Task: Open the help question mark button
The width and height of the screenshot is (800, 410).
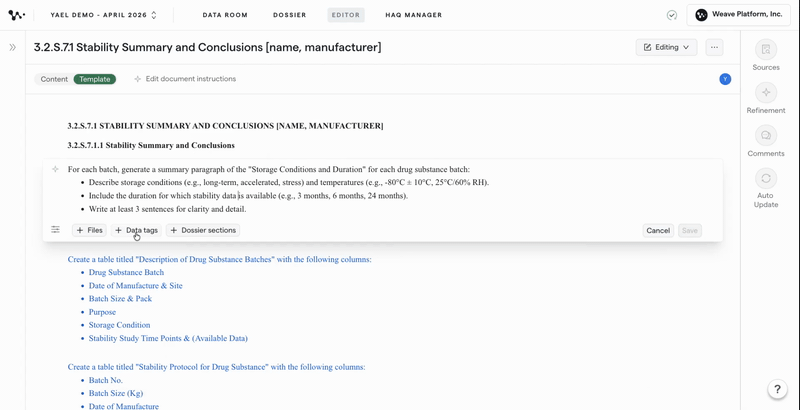Action: [777, 390]
